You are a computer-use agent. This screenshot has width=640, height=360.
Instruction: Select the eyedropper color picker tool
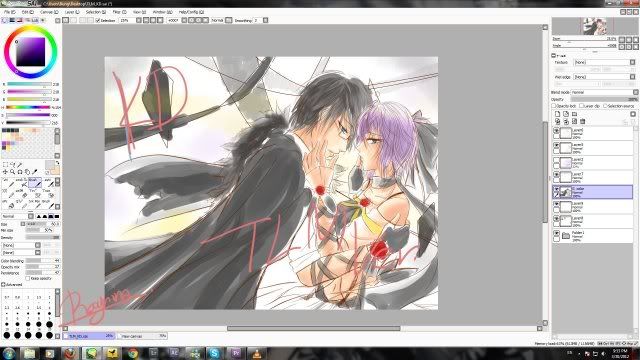click(x=35, y=172)
